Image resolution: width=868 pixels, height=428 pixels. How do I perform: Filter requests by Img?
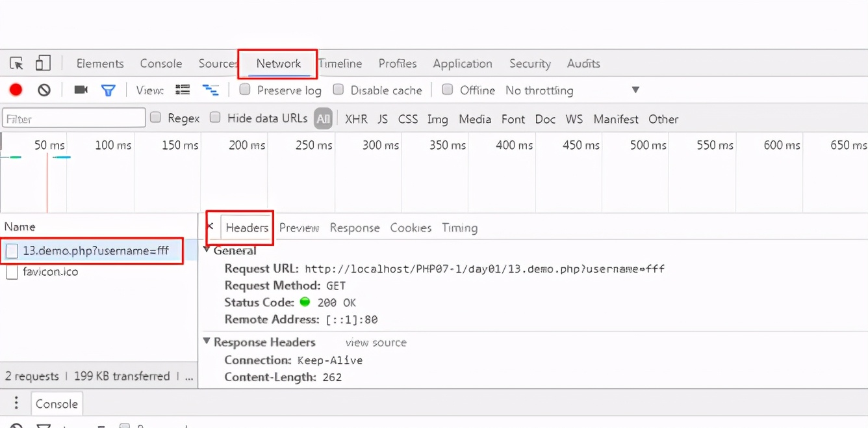(x=437, y=119)
